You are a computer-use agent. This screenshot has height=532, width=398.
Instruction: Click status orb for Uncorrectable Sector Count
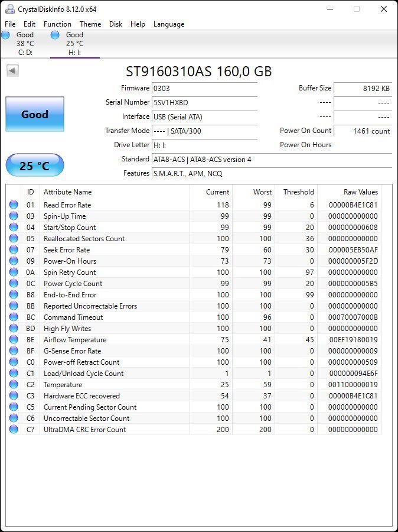point(14,418)
